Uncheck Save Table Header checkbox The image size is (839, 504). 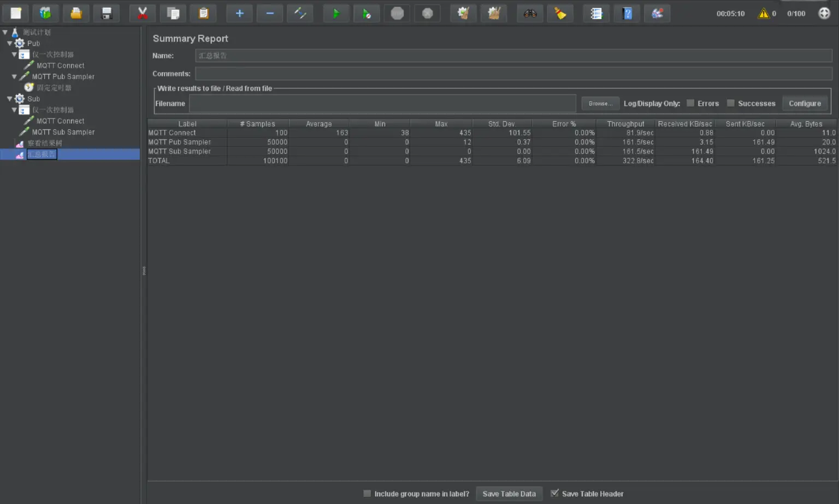coord(555,494)
